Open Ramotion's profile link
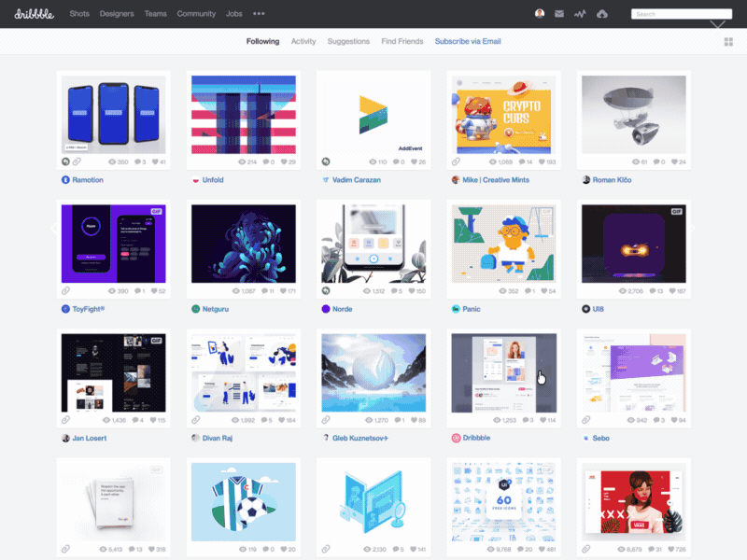 coord(88,180)
